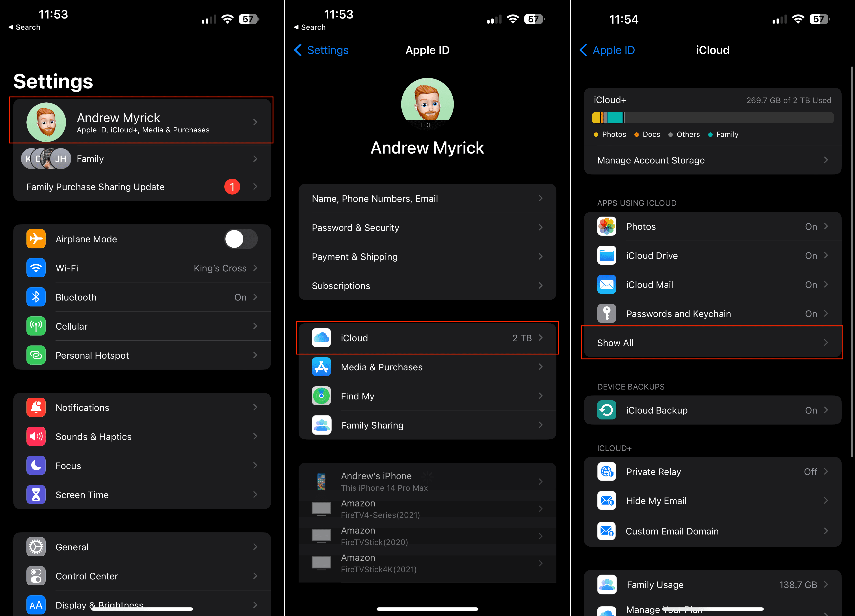
Task: Tap the Amazon FireTV4-Series(2021) device row
Action: (x=427, y=509)
